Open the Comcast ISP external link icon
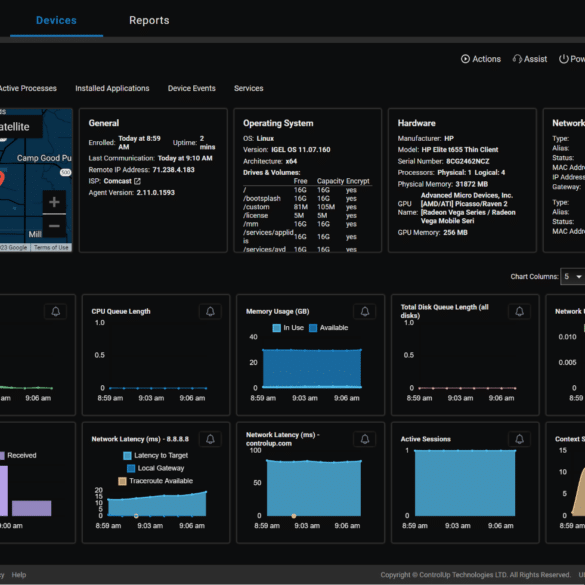The width and height of the screenshot is (585, 585). click(137, 181)
